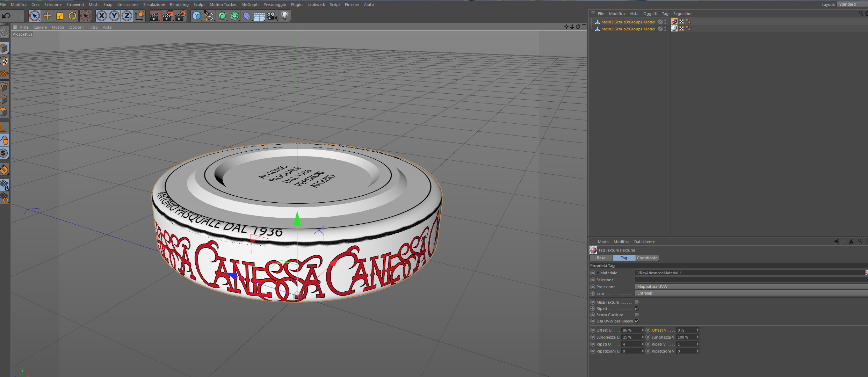Click the Lunghezza V value field
Image resolution: width=868 pixels, height=377 pixels.
click(686, 337)
